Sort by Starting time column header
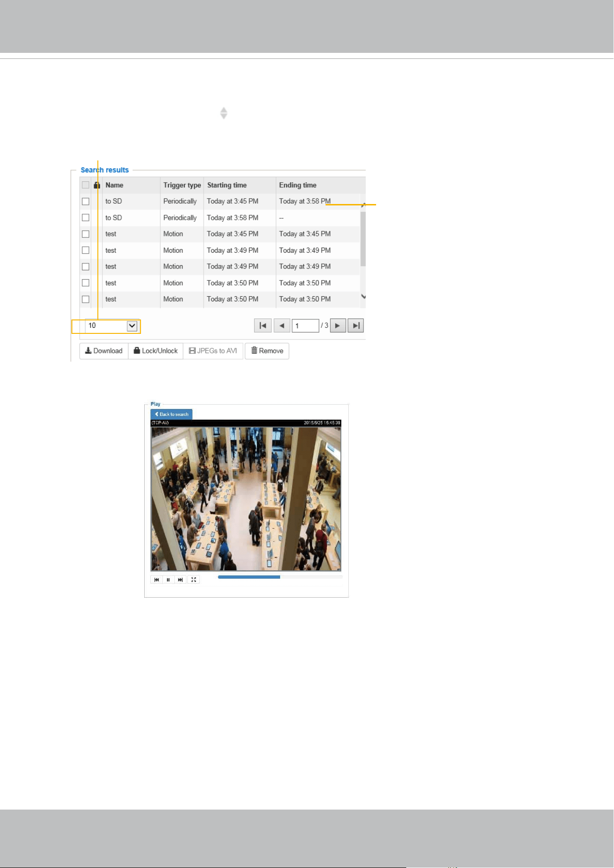 click(227, 185)
